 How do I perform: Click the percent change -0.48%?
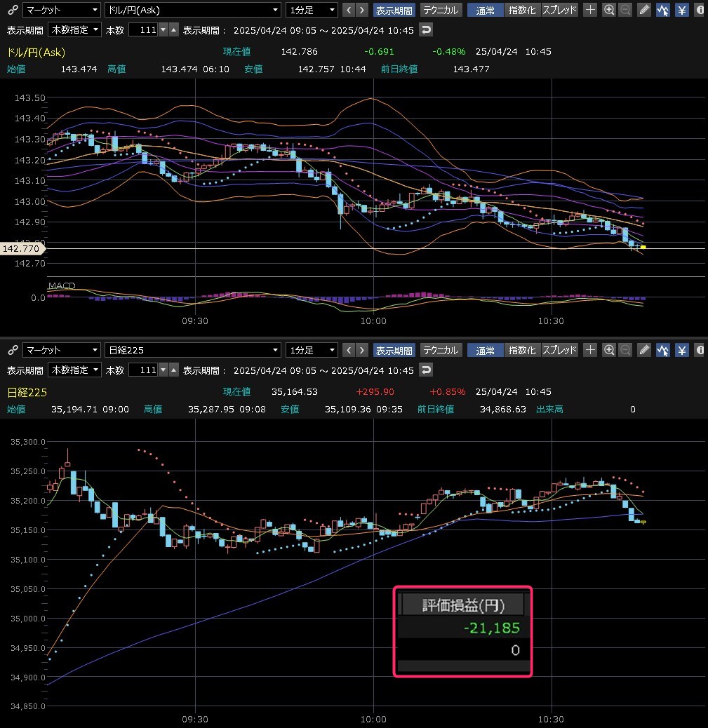(x=449, y=51)
